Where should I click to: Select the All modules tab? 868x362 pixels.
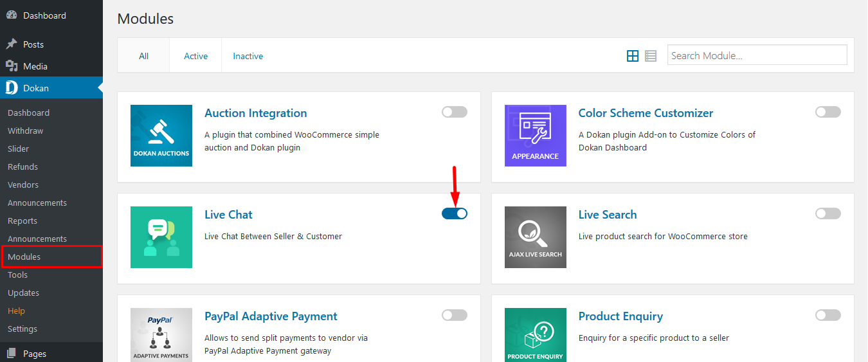point(143,56)
